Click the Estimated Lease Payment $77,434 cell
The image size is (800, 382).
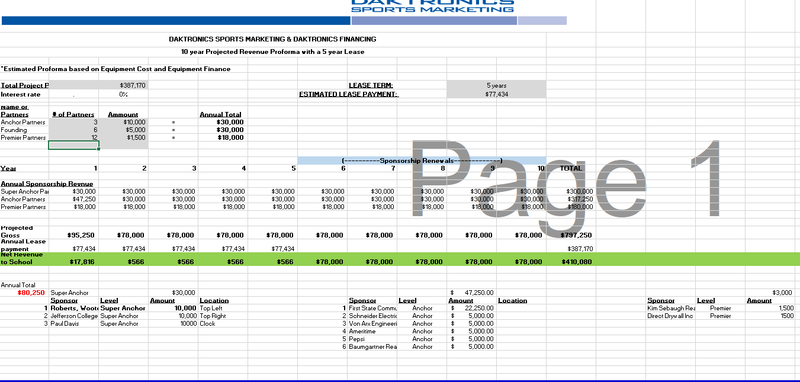pos(496,94)
